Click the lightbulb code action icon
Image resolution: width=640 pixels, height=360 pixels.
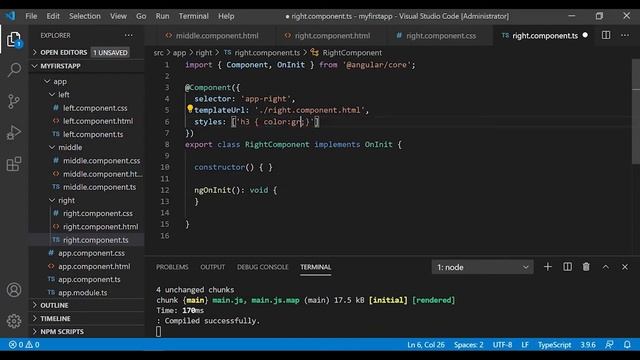point(190,109)
